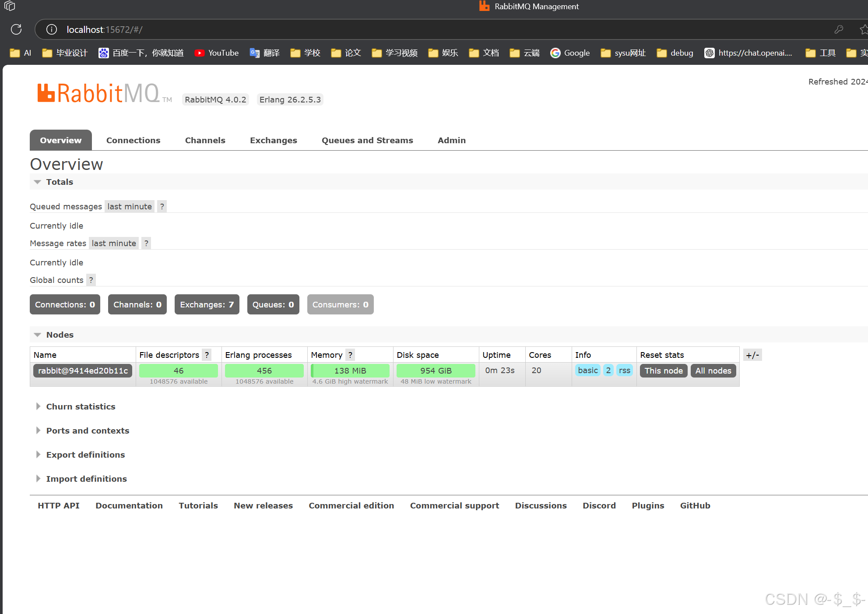Open the 文档 bookmarks folder

pos(484,53)
